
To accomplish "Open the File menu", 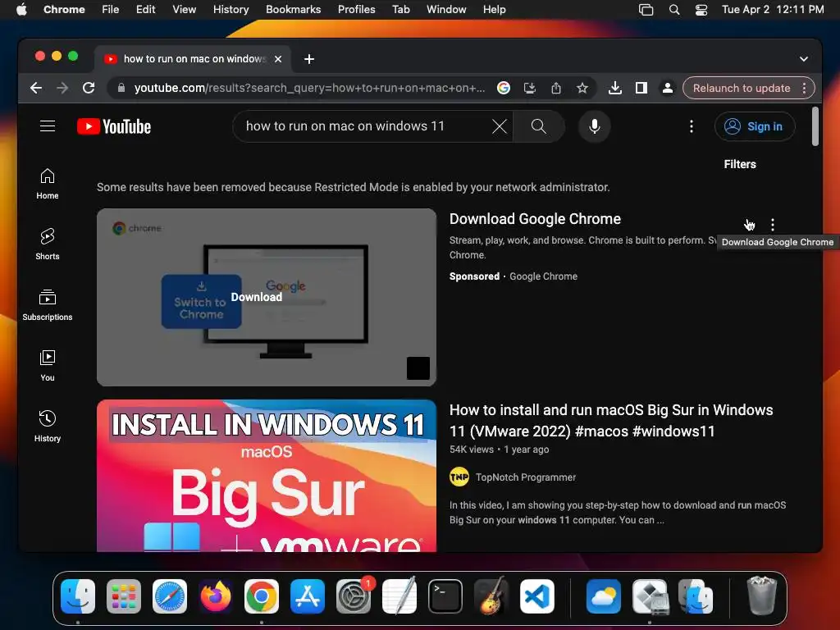I will (x=111, y=10).
